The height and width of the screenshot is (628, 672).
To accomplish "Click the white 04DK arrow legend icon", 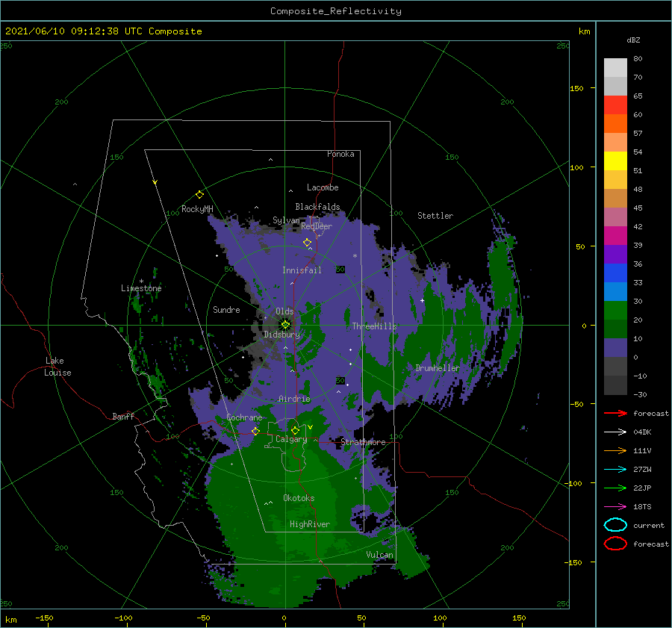I will pos(615,432).
